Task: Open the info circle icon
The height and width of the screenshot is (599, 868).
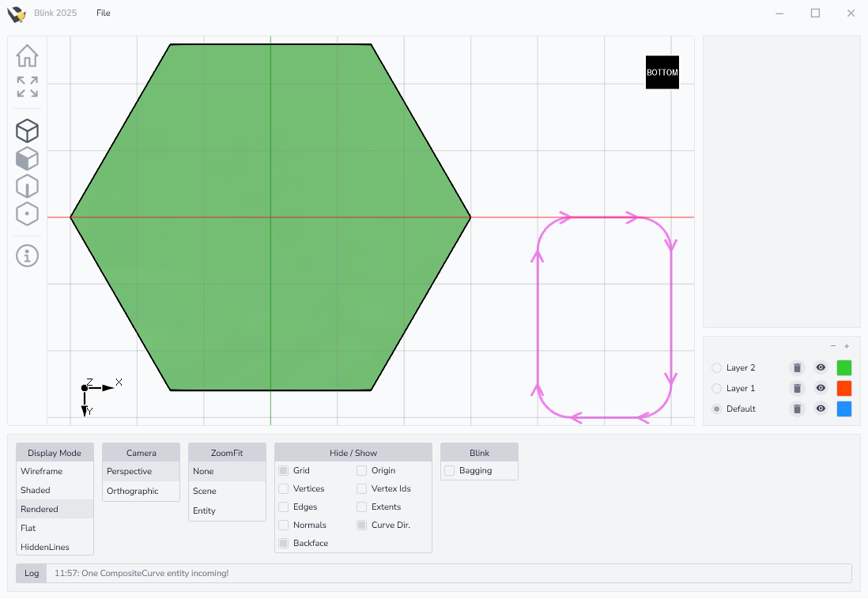Action: [27, 255]
